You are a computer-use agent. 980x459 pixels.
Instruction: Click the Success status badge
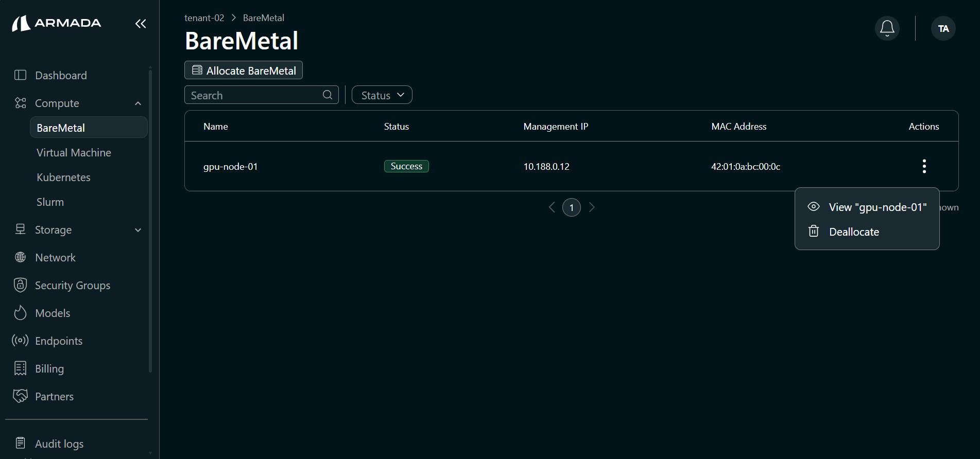coord(406,166)
